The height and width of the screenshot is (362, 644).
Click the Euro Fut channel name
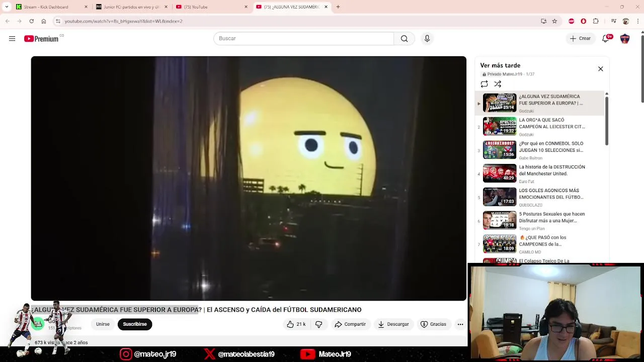526,182
